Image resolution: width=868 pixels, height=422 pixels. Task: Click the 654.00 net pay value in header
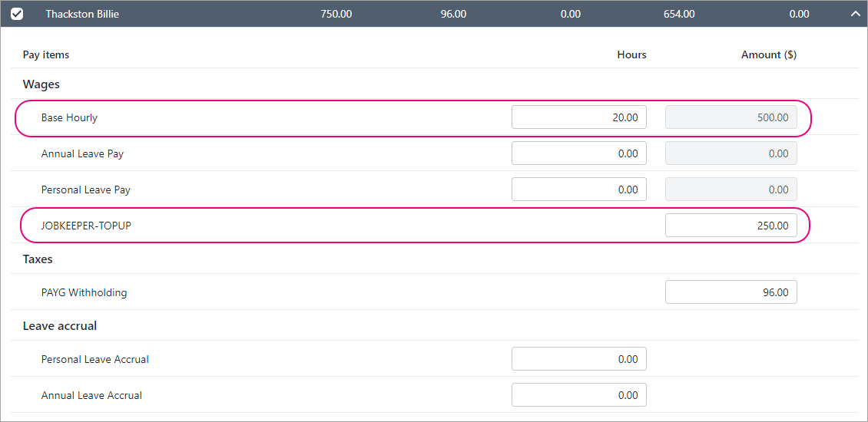point(679,14)
